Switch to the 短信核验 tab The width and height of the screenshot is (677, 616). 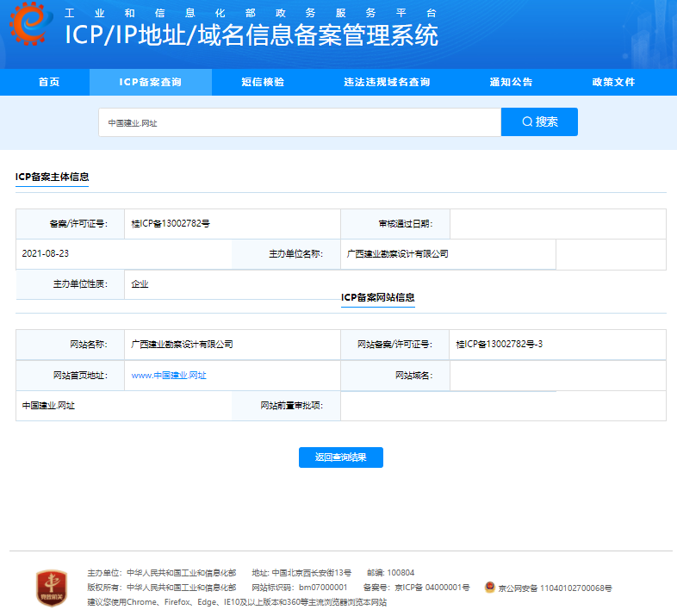point(263,82)
